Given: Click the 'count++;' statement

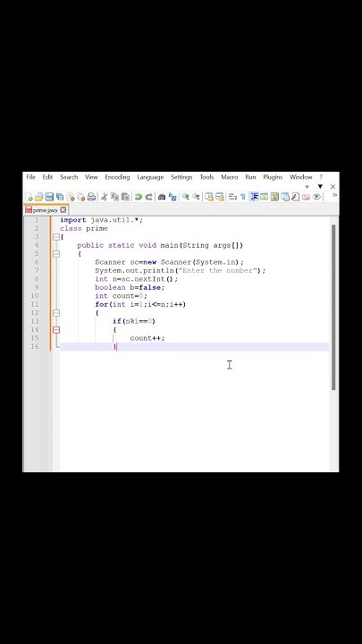Looking at the screenshot, I should coord(147,338).
